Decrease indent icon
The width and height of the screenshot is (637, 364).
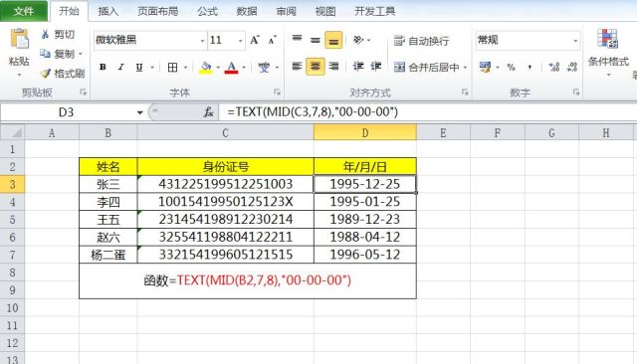pyautogui.click(x=358, y=67)
